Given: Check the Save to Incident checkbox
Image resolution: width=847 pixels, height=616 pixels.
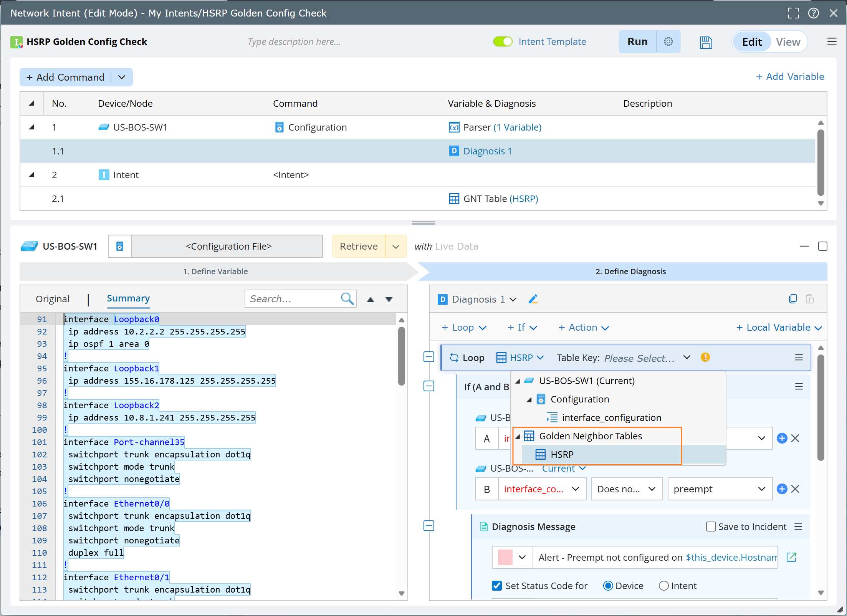Looking at the screenshot, I should point(711,527).
